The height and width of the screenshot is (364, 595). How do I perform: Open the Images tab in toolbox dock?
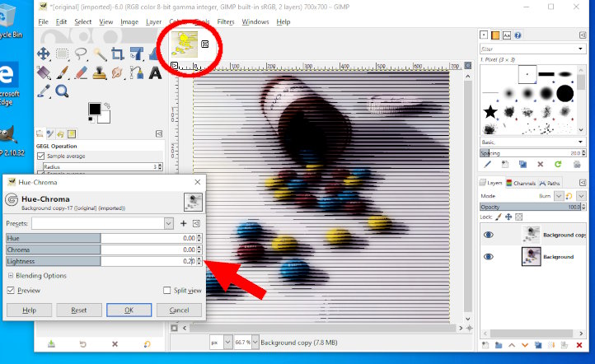[72, 133]
